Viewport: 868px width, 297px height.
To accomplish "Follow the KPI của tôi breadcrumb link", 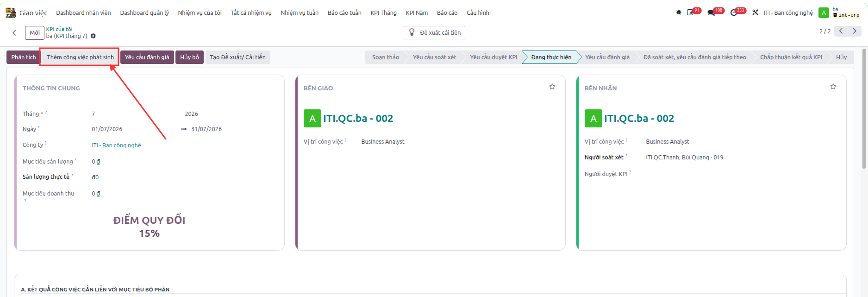I will (x=59, y=29).
